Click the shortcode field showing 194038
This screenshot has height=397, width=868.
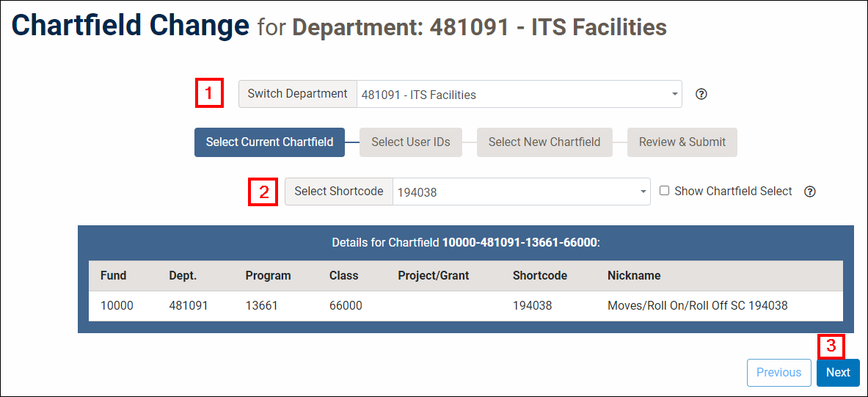point(514,192)
